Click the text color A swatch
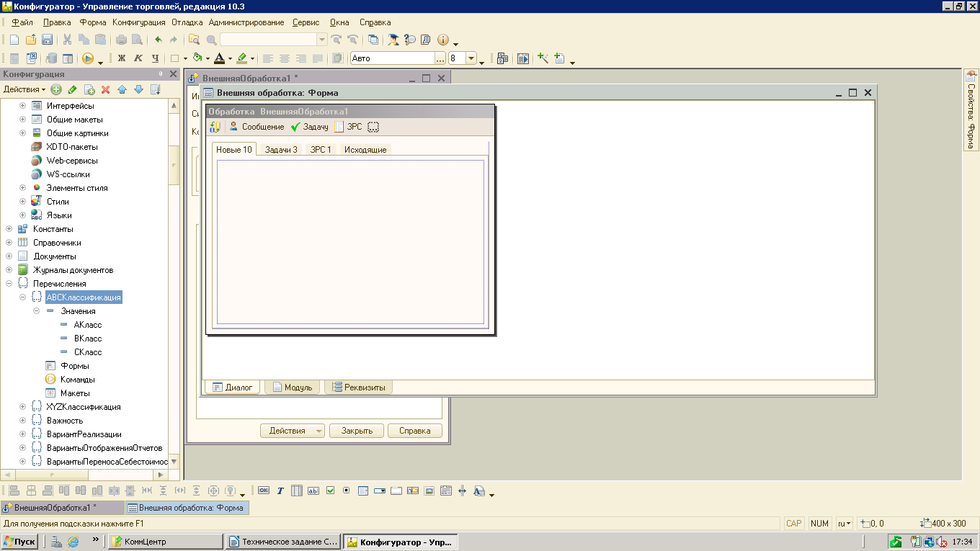Image resolution: width=980 pixels, height=551 pixels. [219, 58]
